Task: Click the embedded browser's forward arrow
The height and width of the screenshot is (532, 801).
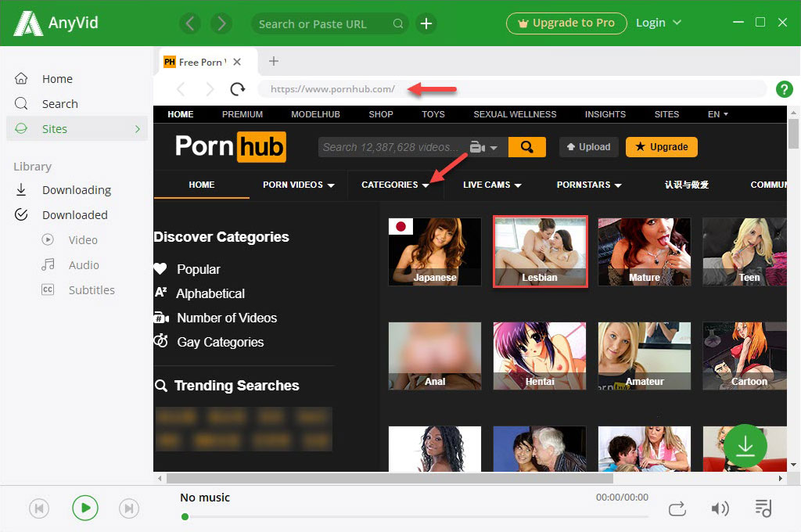Action: 210,89
